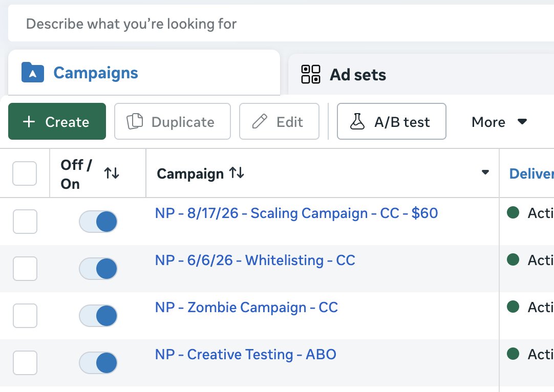Switch to the Campaigns tab

click(144, 73)
